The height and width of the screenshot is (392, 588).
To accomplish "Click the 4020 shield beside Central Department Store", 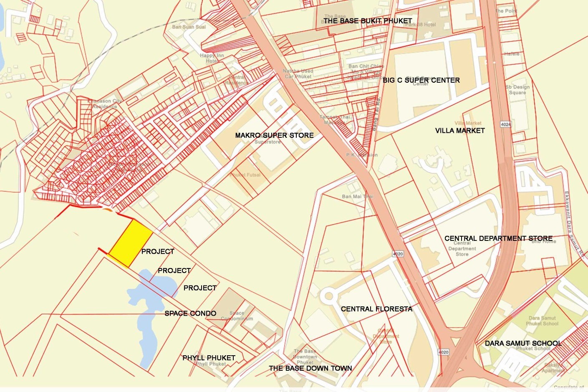I will [398, 254].
